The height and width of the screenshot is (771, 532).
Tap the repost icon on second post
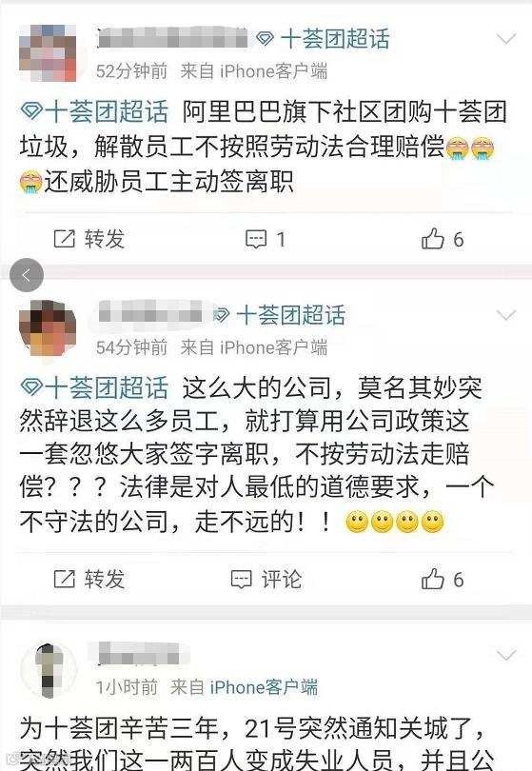pos(64,580)
